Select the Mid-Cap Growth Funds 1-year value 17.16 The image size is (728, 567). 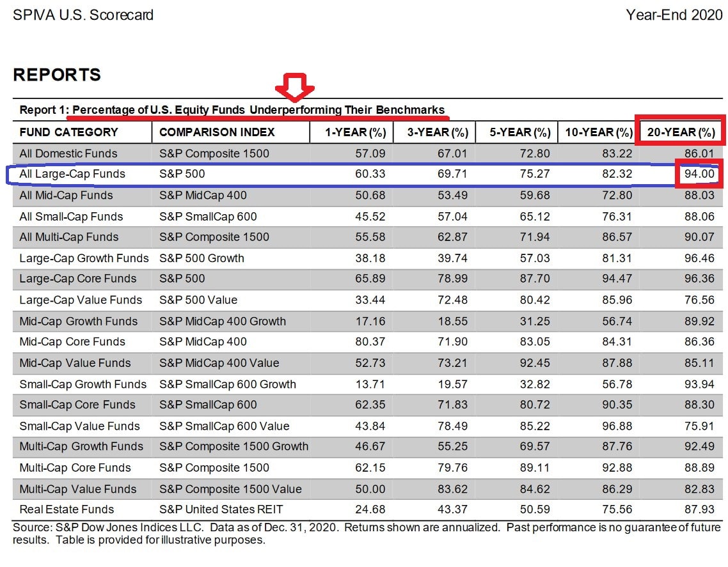tap(372, 321)
